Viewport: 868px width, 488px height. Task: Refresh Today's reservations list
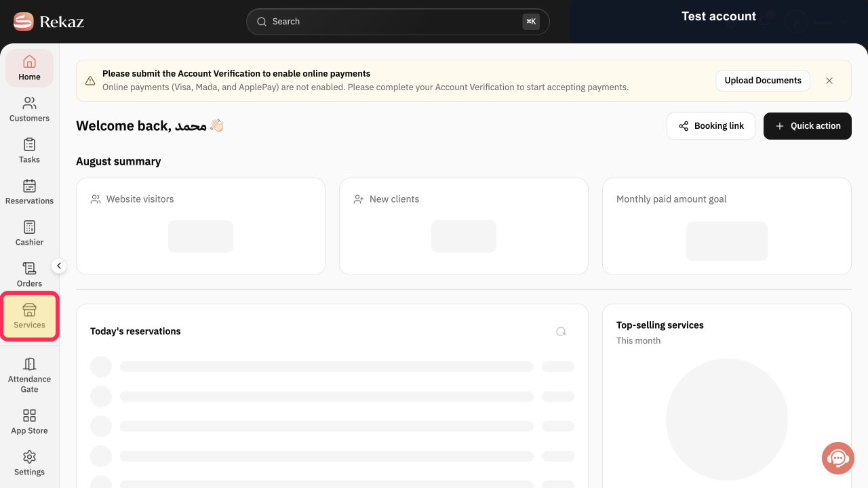pos(561,331)
